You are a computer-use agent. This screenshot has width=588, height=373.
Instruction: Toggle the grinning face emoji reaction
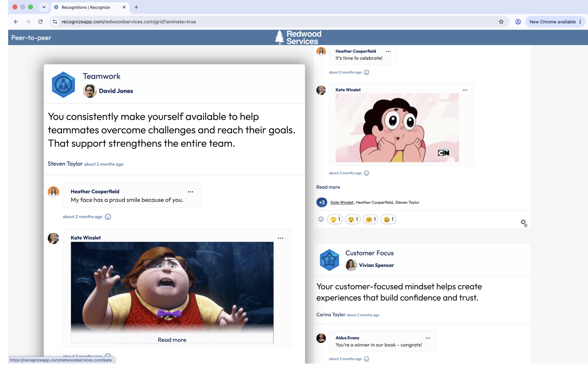click(x=388, y=219)
